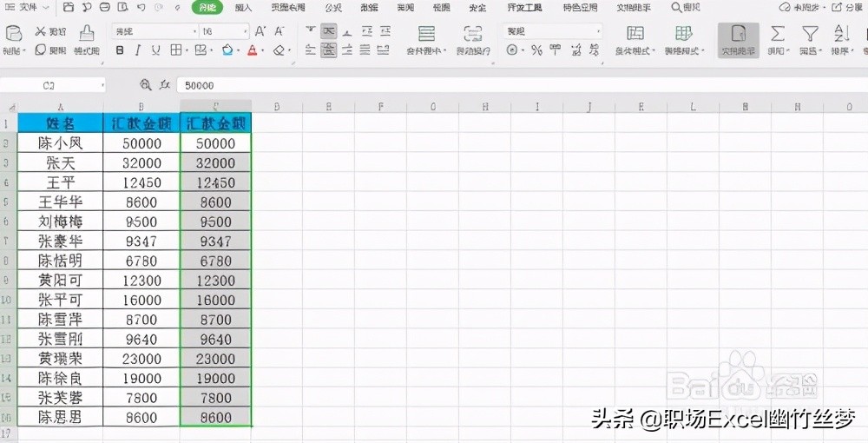The height and width of the screenshot is (443, 868).
Task: Expand the borders dropdown arrow
Action: click(x=187, y=51)
